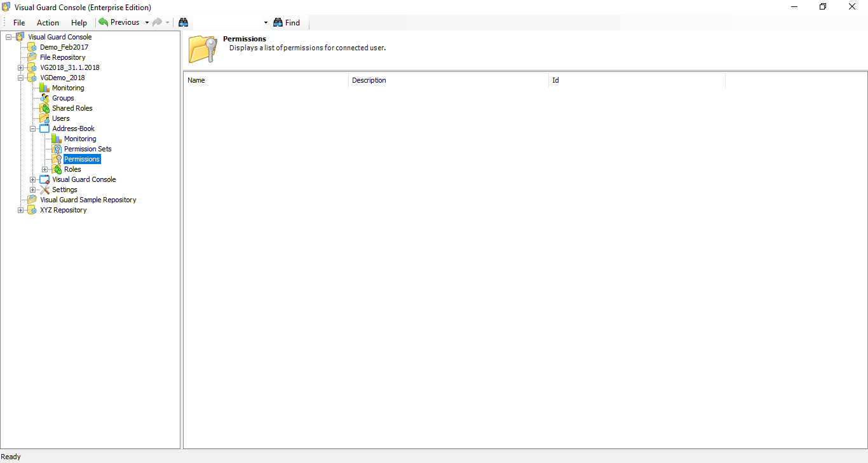The image size is (868, 463).
Task: Click the "Ready" status bar text
Action: point(11,457)
